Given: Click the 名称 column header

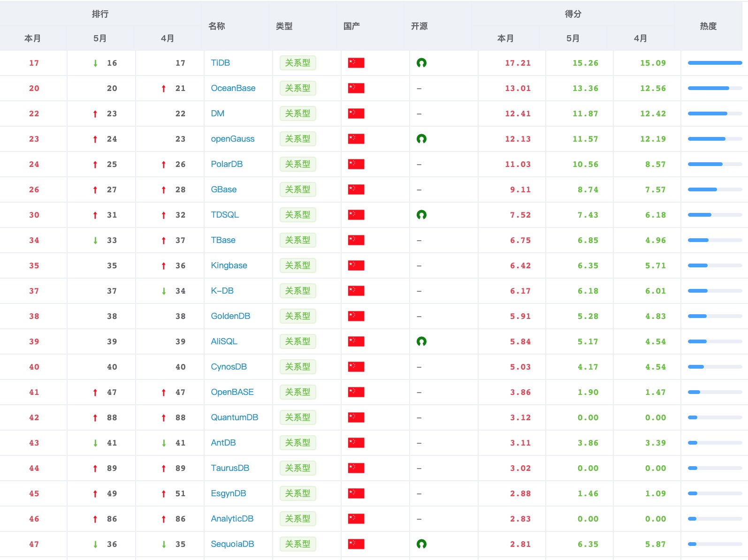Looking at the screenshot, I should 217,26.
